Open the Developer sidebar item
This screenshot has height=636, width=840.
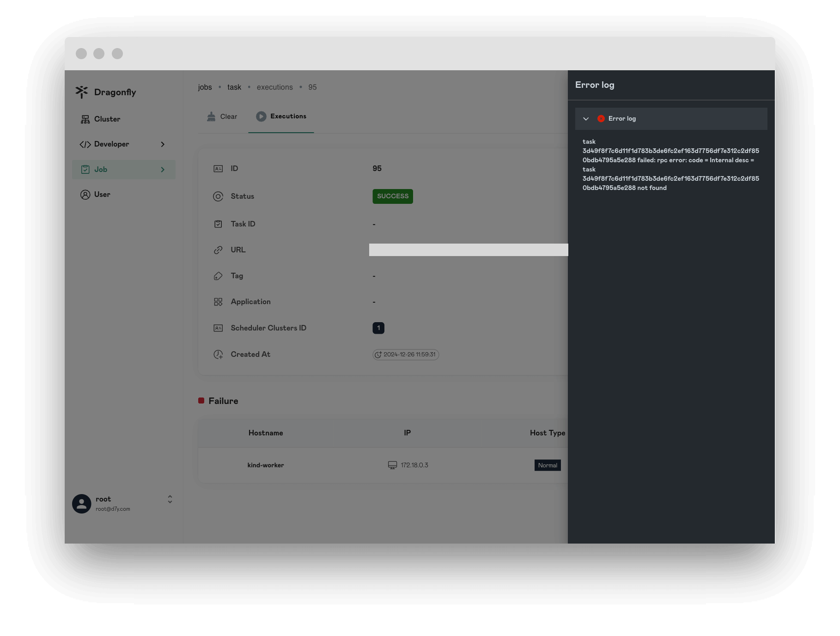(124, 144)
